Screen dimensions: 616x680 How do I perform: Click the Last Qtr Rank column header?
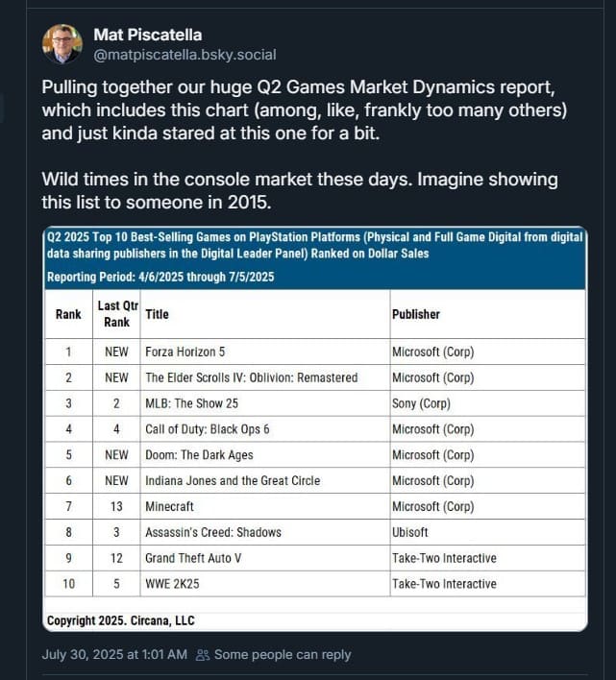(116, 314)
